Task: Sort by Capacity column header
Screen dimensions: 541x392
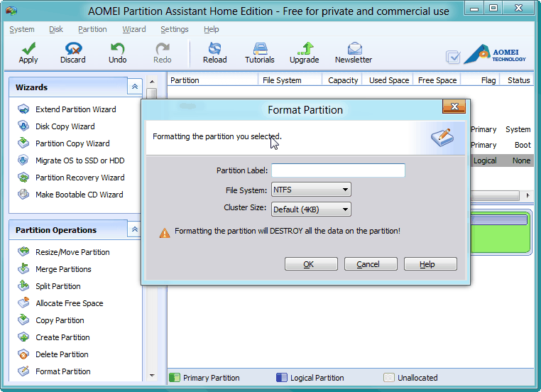Action: [x=342, y=80]
